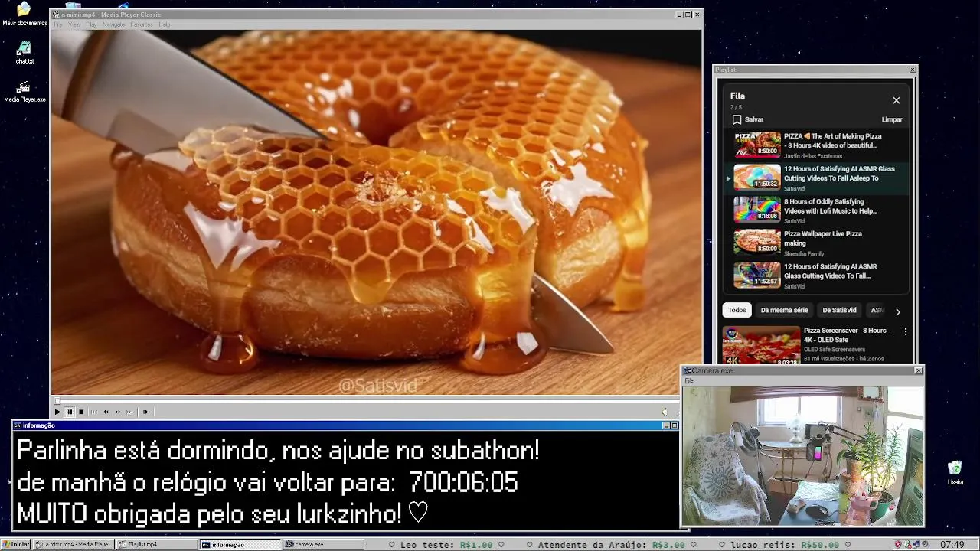Viewport: 980px width, 551px height.
Task: Open Meus documentos desktop icon
Action: [24, 14]
